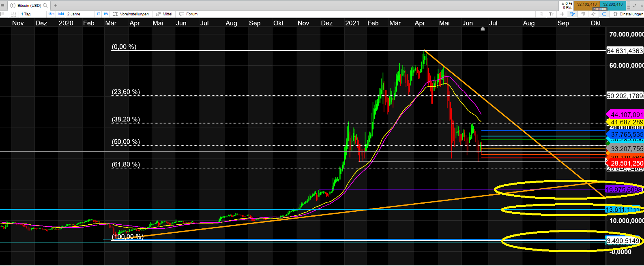Open the '1 Tag' interval dropdown
Screen dimensions: 644x266
point(32,14)
